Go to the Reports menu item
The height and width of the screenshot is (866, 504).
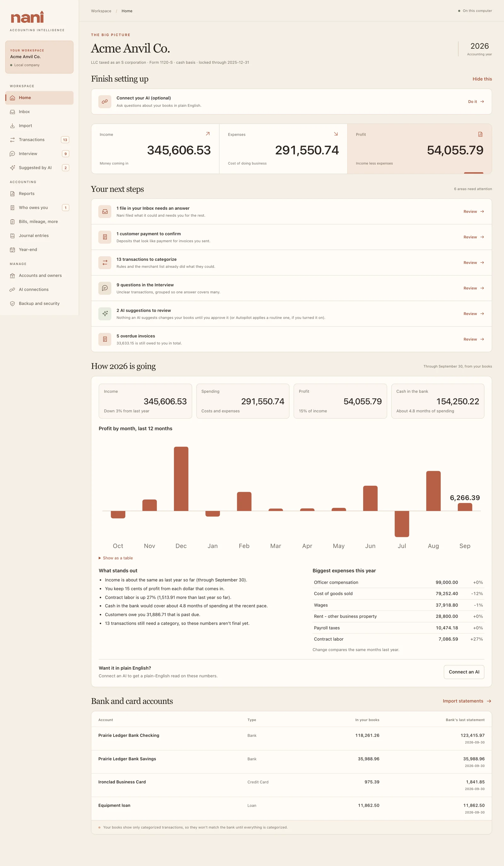point(39,194)
